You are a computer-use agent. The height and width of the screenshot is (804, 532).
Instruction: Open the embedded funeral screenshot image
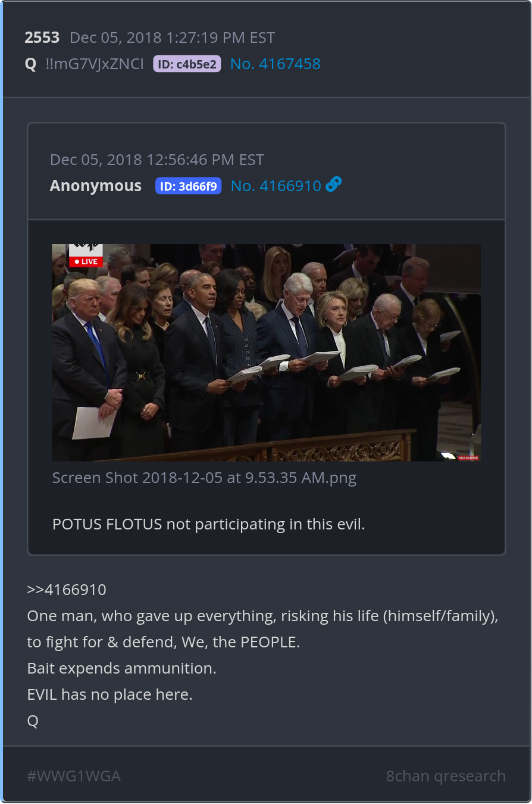(266, 353)
